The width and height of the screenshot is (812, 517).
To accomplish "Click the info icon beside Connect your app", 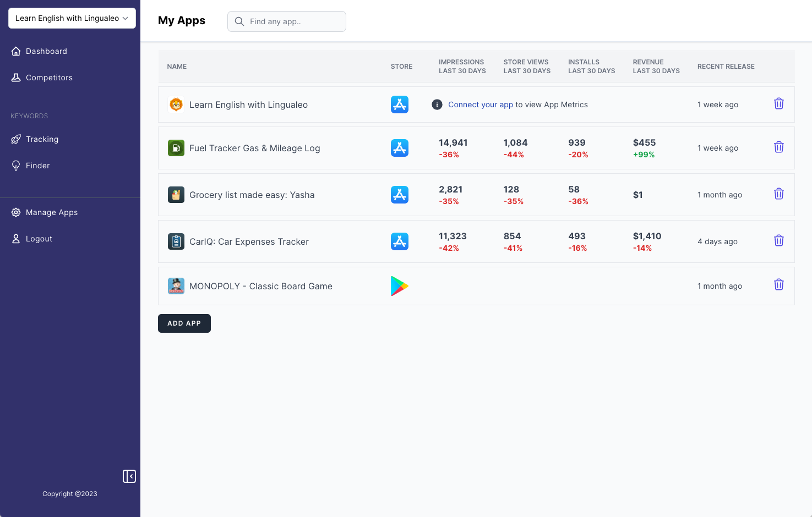I will [437, 105].
